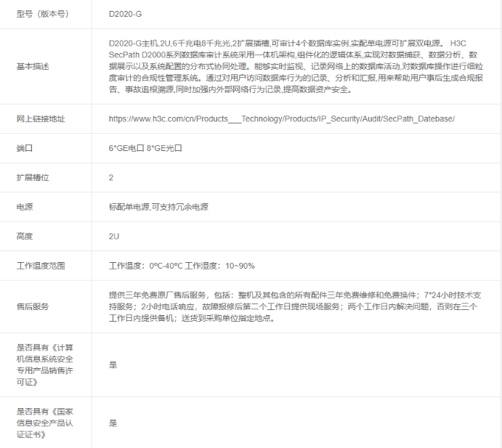Select '是' in the 销售许可证 row
This screenshot has height=448, width=502.
113,365
